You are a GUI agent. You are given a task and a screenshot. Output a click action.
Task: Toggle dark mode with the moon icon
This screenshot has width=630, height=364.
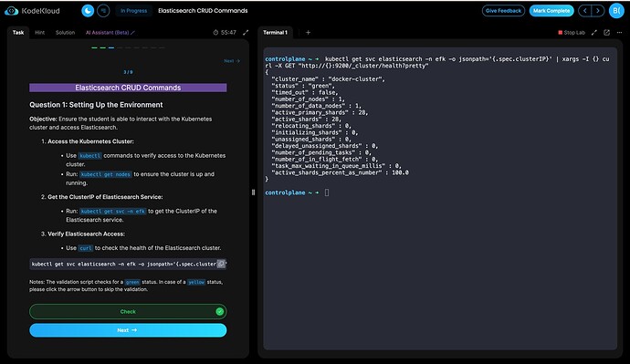click(88, 11)
